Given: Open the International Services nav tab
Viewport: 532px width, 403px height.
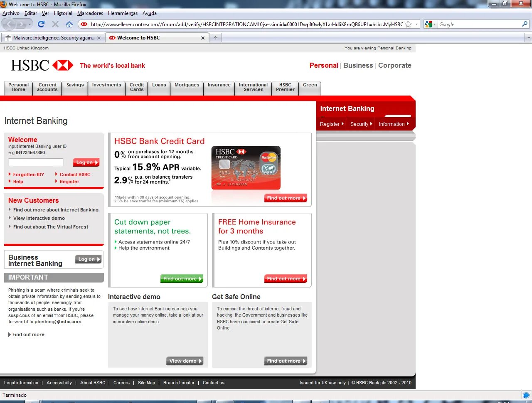Looking at the screenshot, I should click(x=254, y=87).
